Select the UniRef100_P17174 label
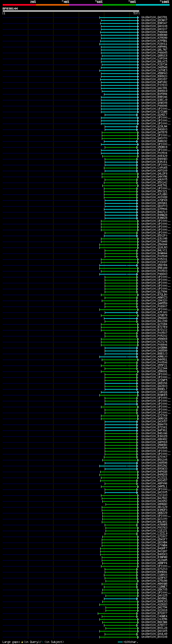This screenshot has height=644, width=172. 154,342
